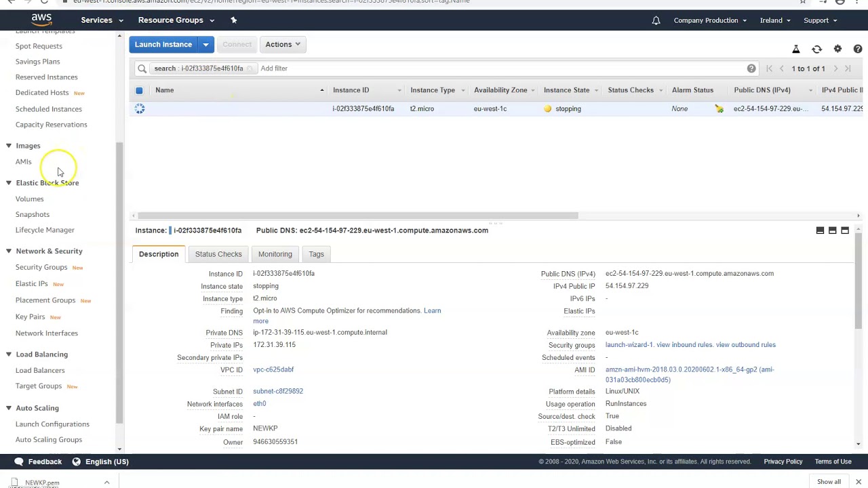Screen dimensions: 868x488
Task: Open the settings gear for table preferences
Action: pyautogui.click(x=837, y=49)
